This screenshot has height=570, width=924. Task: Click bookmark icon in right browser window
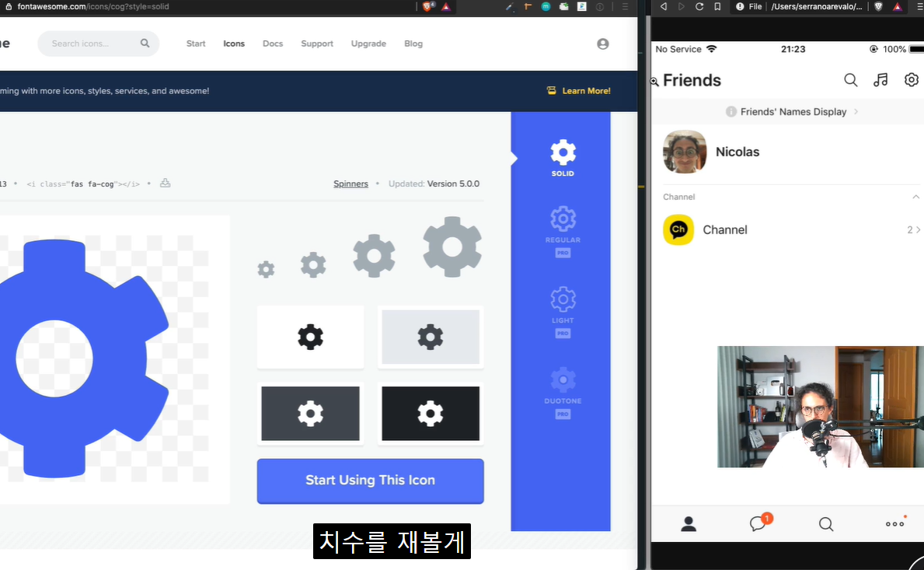(717, 6)
